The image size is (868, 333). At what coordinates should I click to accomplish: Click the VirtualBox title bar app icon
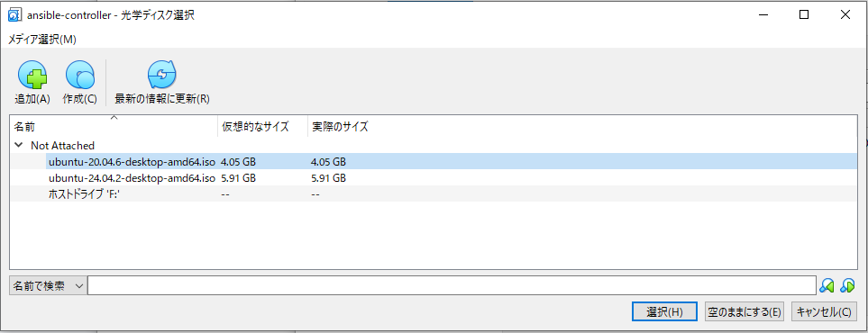pos(14,15)
